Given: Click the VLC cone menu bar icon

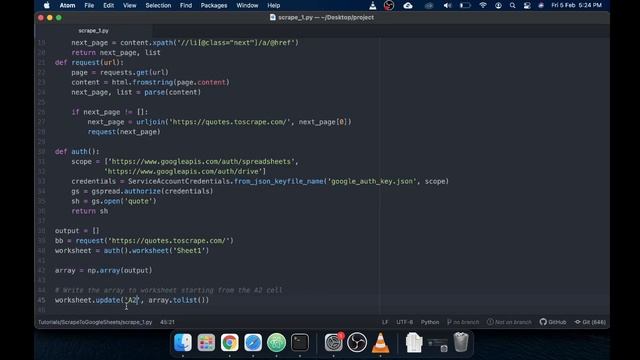Looking at the screenshot, I should (372, 5).
